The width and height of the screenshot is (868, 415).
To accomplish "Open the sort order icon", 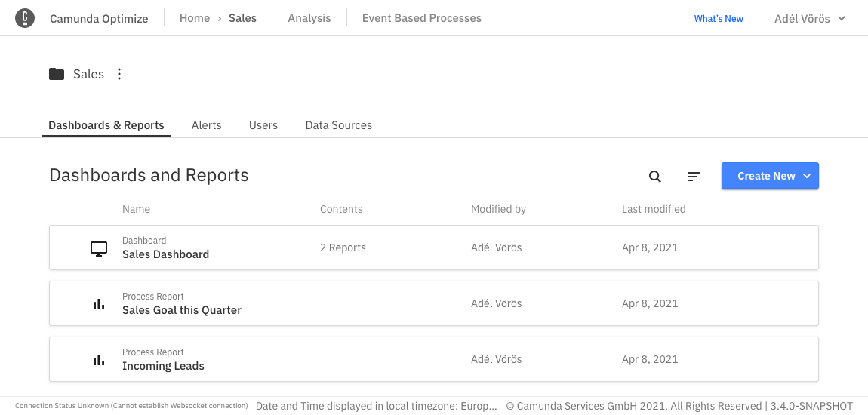I will tap(694, 177).
